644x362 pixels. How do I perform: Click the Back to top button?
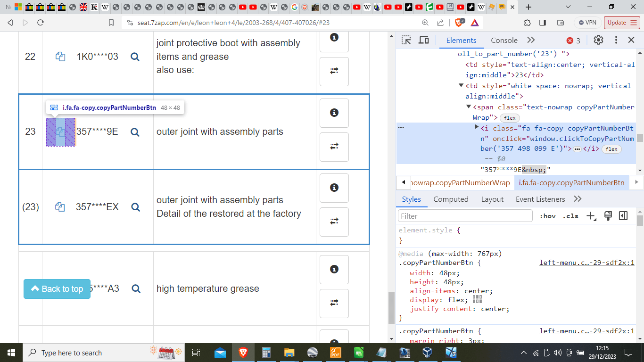tap(57, 289)
